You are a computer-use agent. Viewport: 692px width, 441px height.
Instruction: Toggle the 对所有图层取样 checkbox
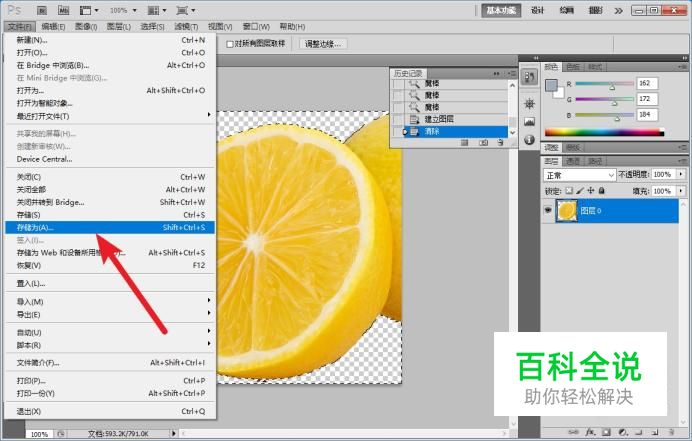click(x=229, y=44)
